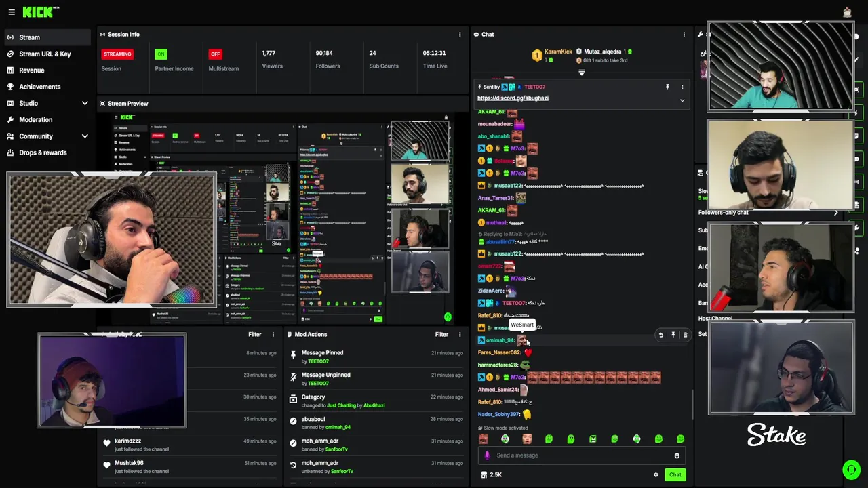Screen dimensions: 868x488
Task: Click the 05:12:31 time live value
Action: pos(435,53)
